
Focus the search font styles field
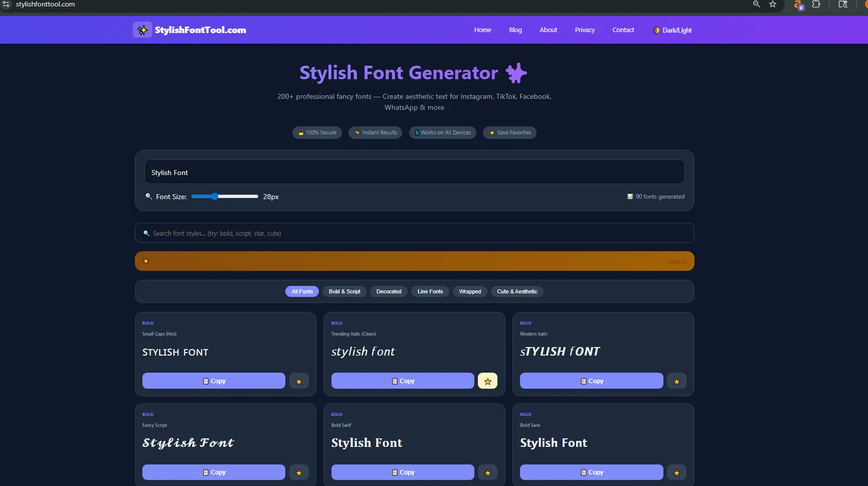click(x=414, y=233)
